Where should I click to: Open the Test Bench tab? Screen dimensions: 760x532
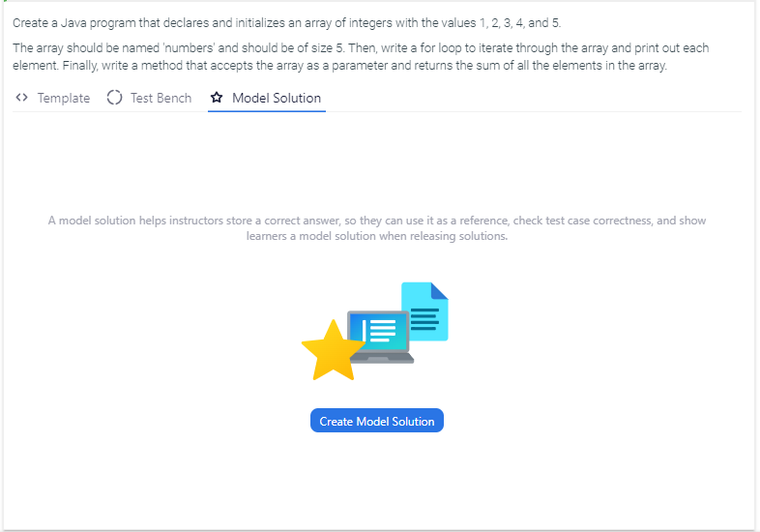click(x=161, y=98)
